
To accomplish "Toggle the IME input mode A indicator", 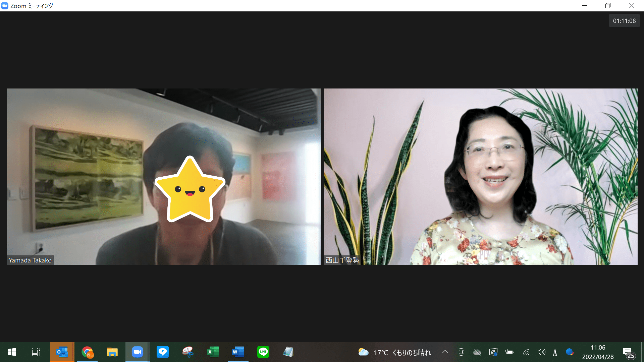I will point(555,352).
